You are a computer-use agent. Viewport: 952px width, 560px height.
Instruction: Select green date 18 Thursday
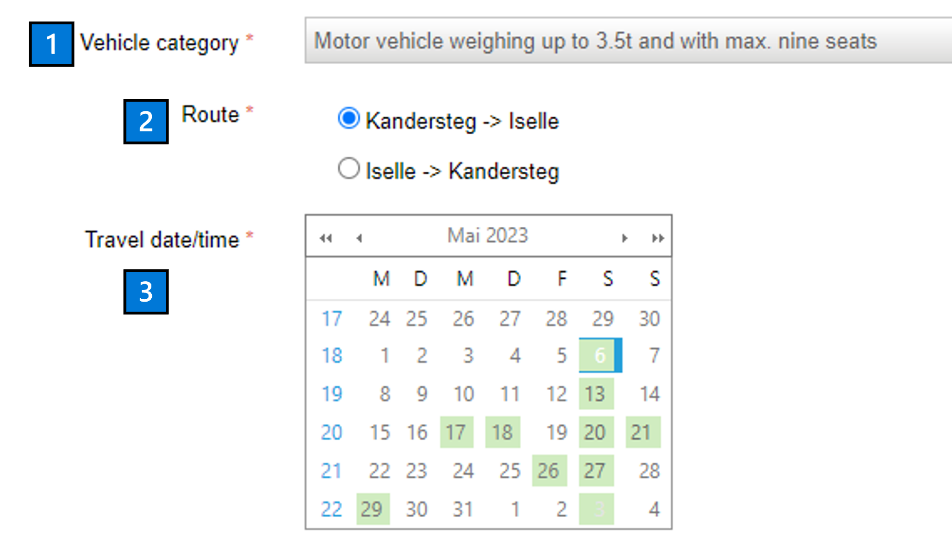click(503, 432)
